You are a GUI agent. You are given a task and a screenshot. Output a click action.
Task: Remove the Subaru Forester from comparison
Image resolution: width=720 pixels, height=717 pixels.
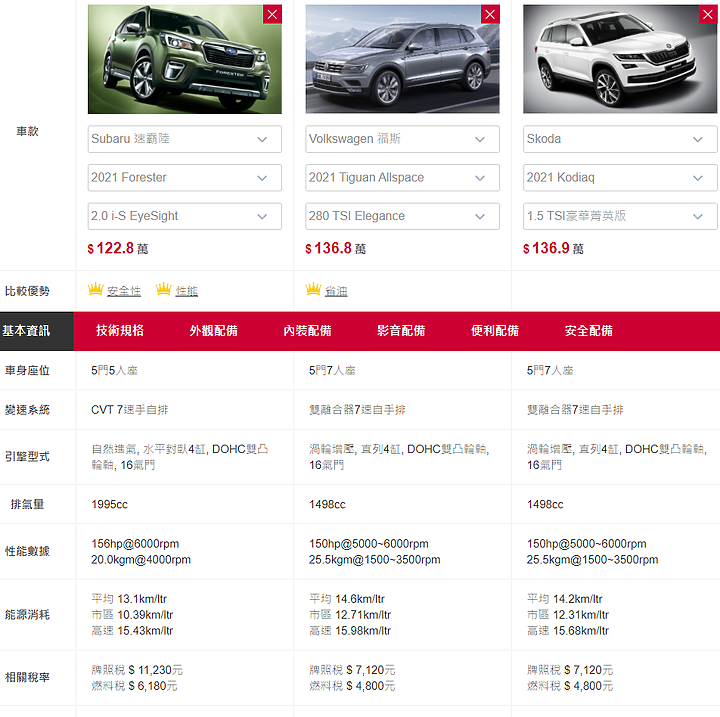[x=272, y=14]
